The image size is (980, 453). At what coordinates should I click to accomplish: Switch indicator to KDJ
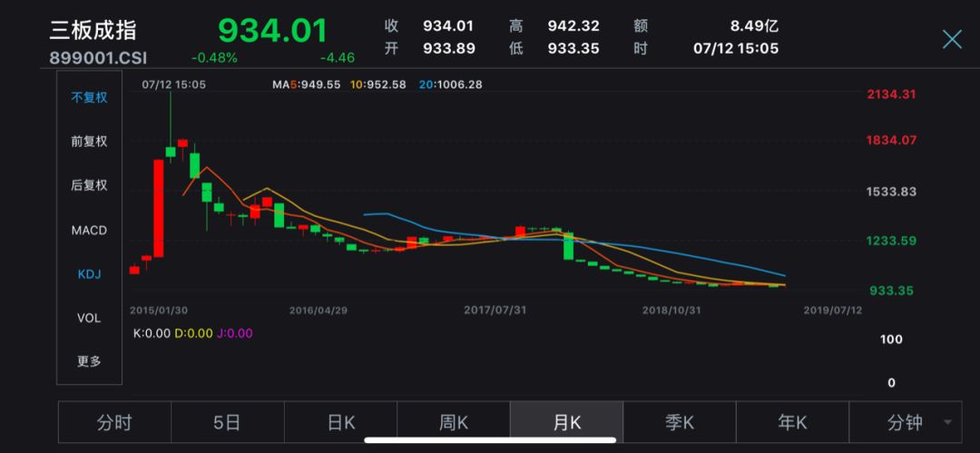pyautogui.click(x=89, y=274)
